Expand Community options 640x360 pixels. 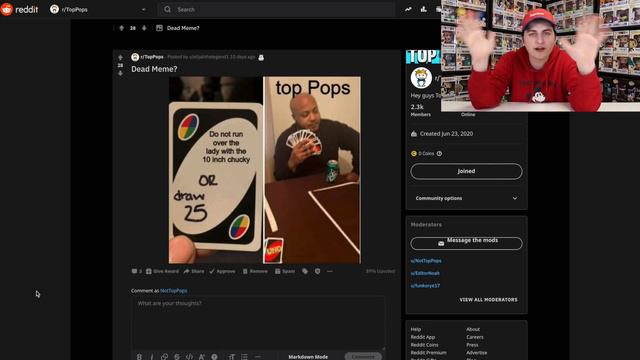[x=466, y=198]
